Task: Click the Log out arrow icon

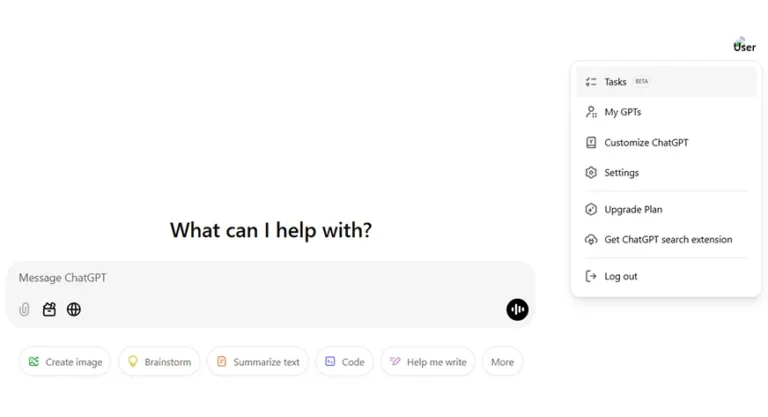Action: [591, 276]
